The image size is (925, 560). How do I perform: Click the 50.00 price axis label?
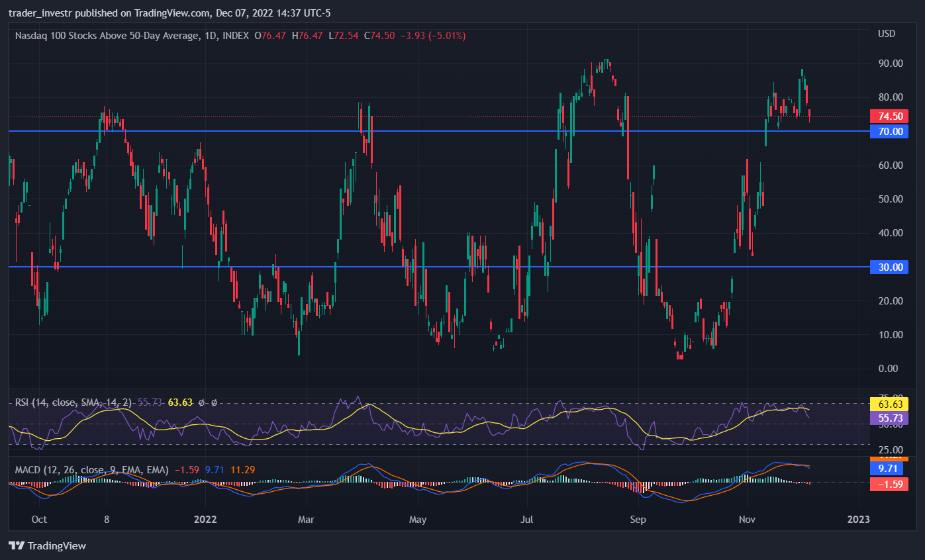pos(891,199)
